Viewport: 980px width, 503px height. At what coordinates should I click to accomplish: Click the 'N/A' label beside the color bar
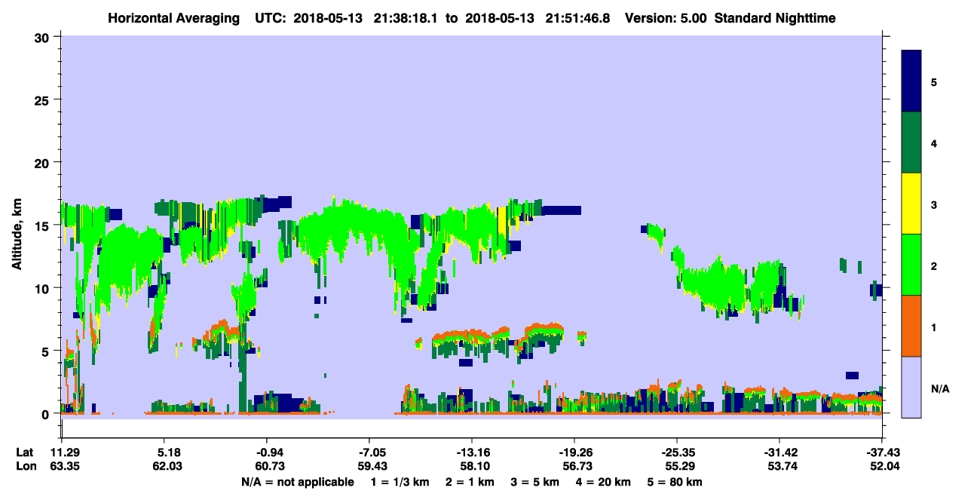(x=939, y=388)
